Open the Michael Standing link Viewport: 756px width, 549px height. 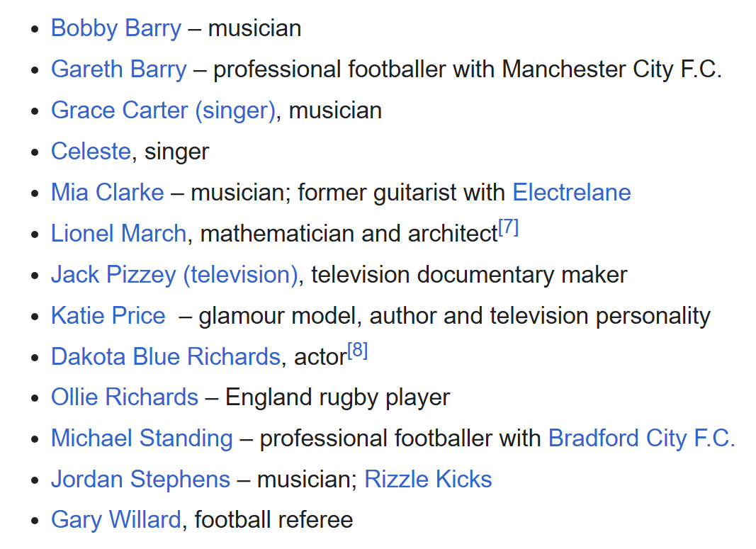click(142, 438)
